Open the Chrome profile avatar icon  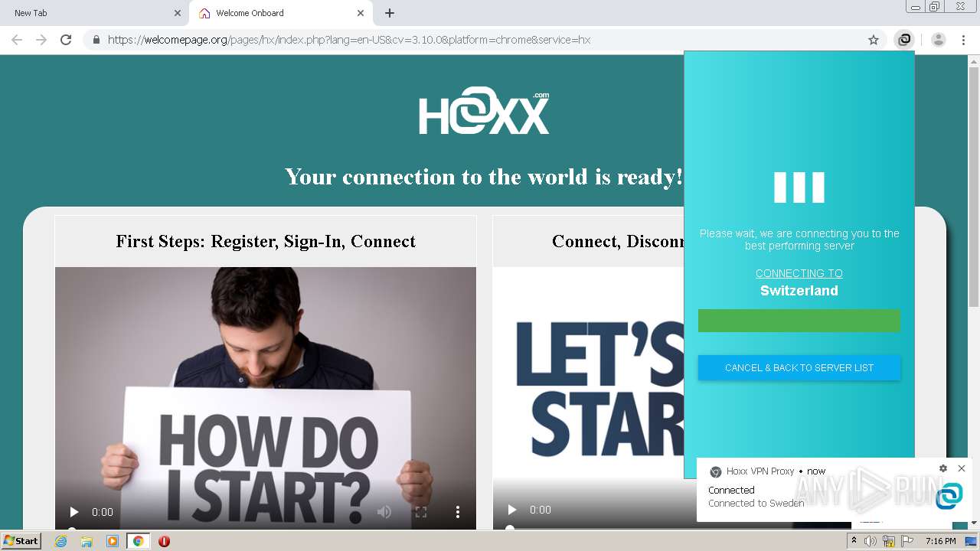pos(939,40)
